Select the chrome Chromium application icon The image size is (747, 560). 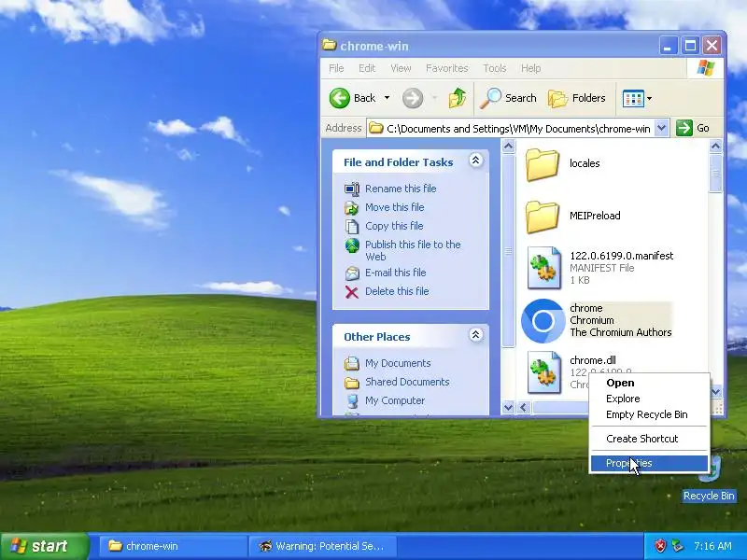[543, 321]
